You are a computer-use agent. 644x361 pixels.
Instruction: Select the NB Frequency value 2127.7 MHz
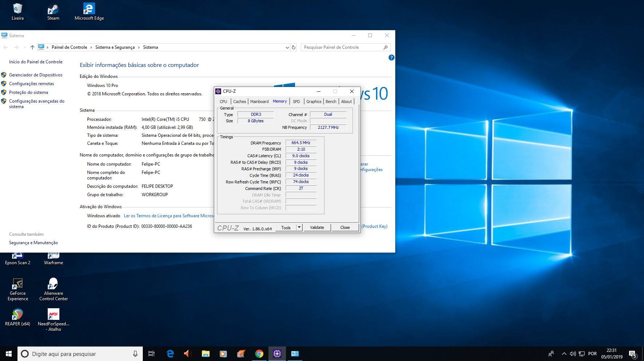pyautogui.click(x=328, y=127)
